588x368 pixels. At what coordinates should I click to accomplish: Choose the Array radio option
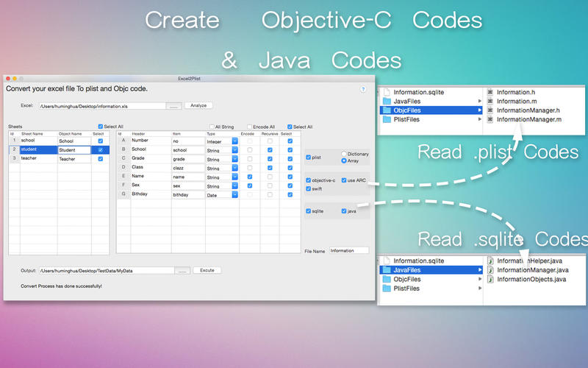pos(344,160)
